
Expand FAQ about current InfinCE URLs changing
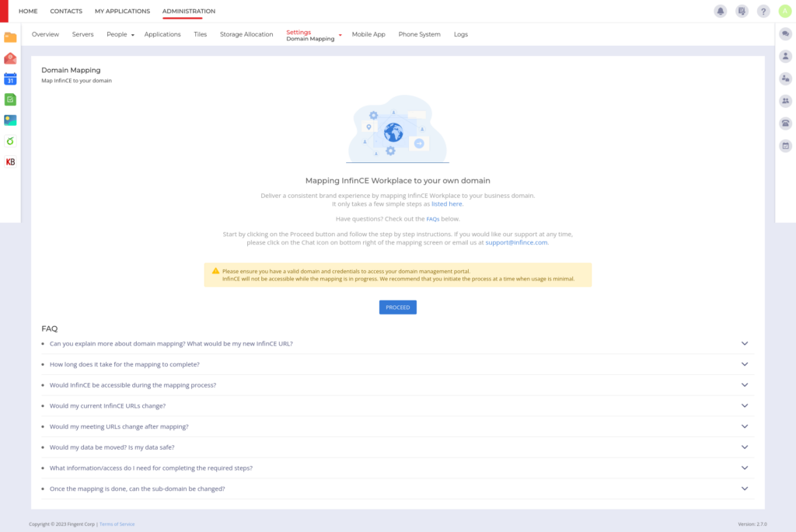pyautogui.click(x=397, y=405)
